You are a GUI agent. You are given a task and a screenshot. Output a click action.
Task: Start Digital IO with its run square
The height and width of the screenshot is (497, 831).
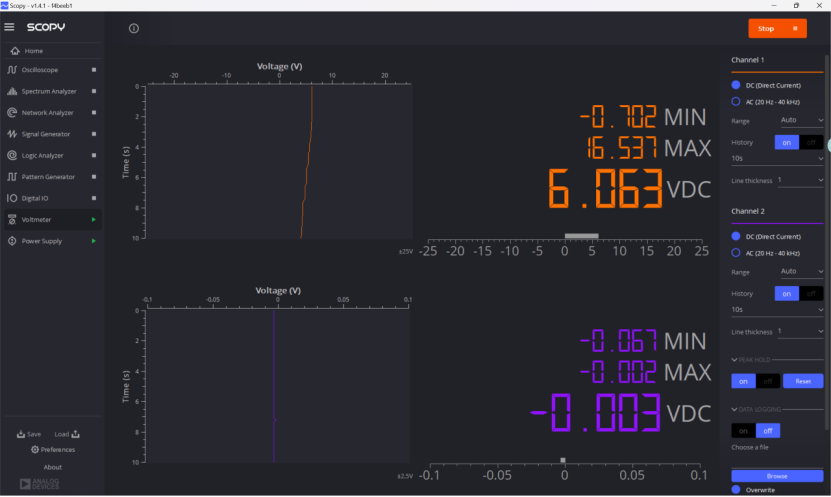pyautogui.click(x=94, y=198)
